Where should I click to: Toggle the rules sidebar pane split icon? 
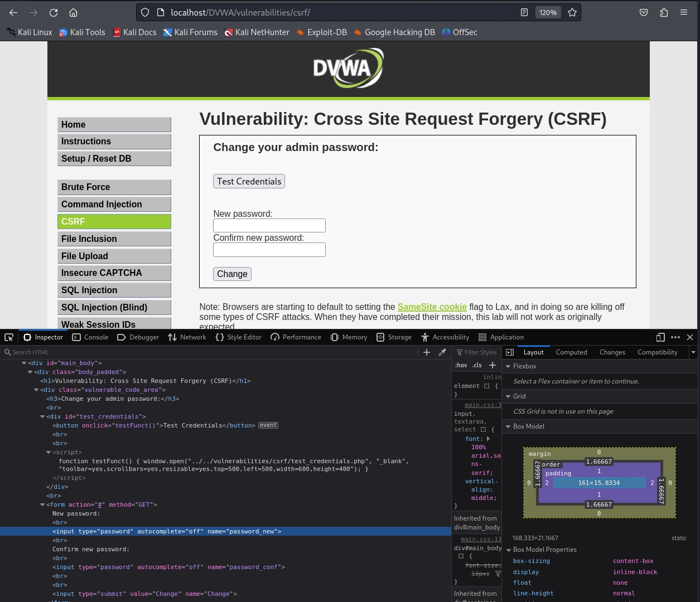tap(510, 352)
